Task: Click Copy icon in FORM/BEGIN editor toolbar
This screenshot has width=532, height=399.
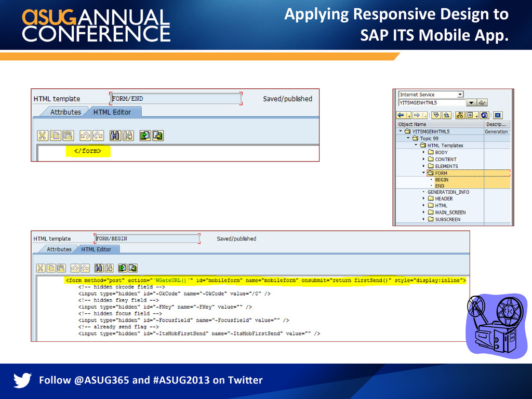Action: [51, 268]
